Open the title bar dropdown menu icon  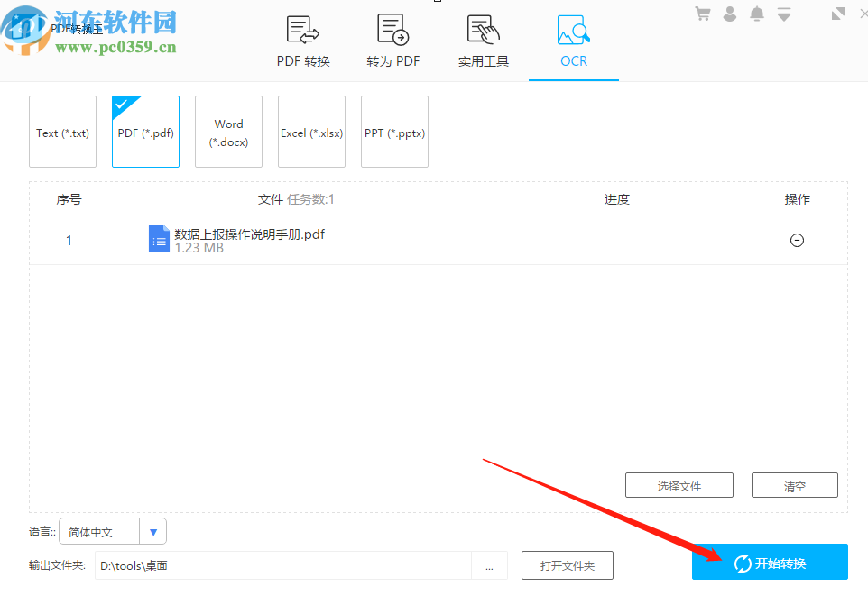784,14
